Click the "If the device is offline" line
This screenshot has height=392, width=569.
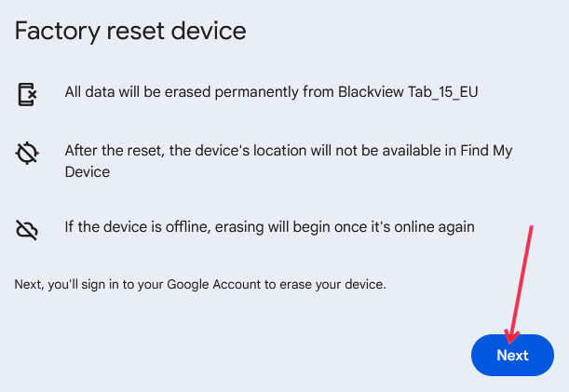pos(269,226)
